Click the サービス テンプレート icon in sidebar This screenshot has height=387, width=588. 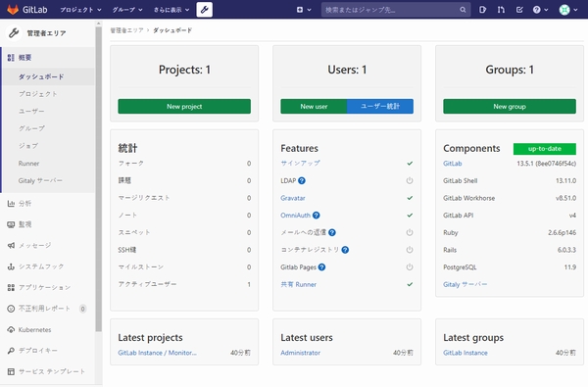coord(11,371)
